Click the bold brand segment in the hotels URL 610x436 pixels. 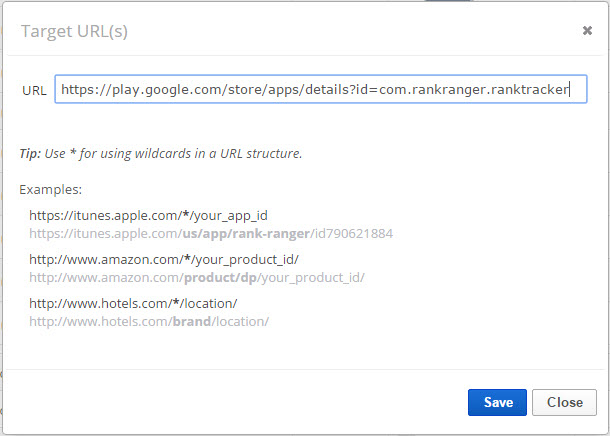(190, 321)
